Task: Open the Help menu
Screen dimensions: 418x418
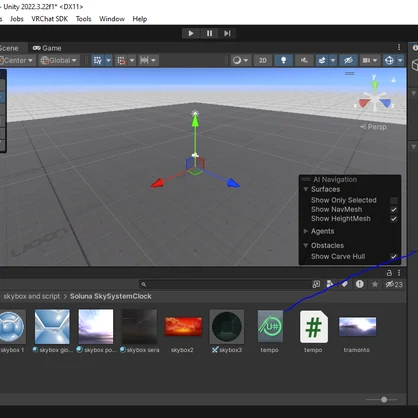Action: coord(140,19)
